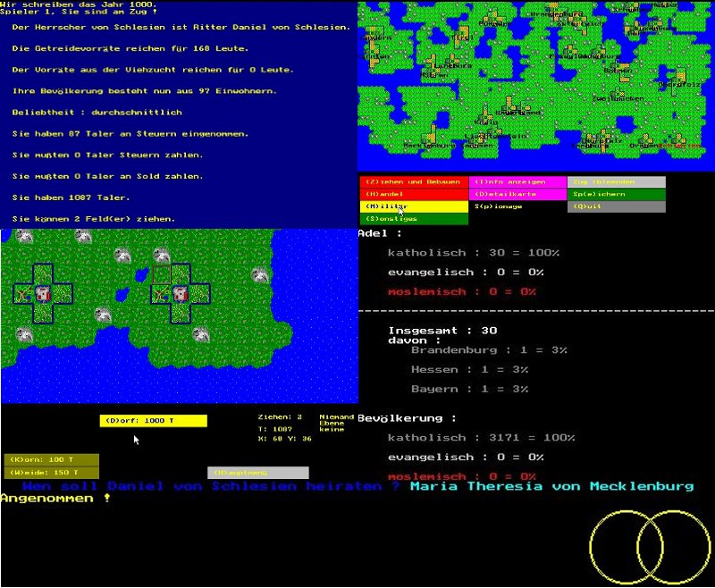Screen dimensions: 715x588
Task: Click the windmill tile beside the left castle
Action: [x=22, y=293]
